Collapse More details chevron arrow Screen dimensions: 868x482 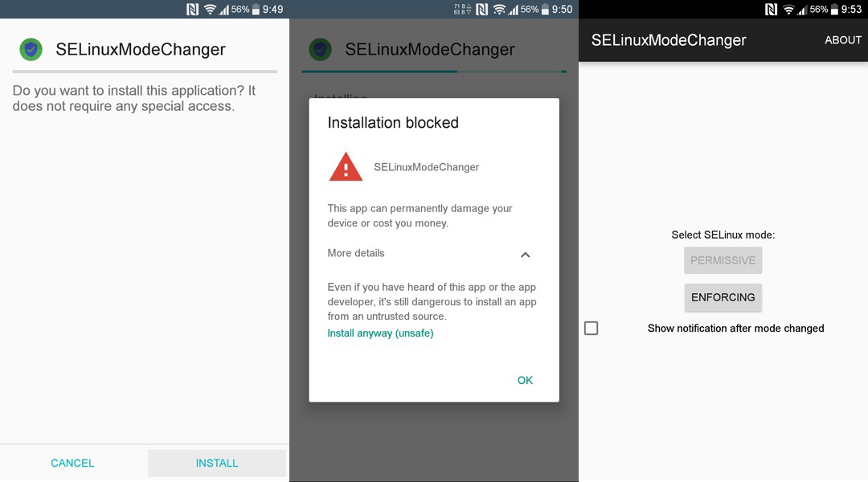tap(526, 255)
